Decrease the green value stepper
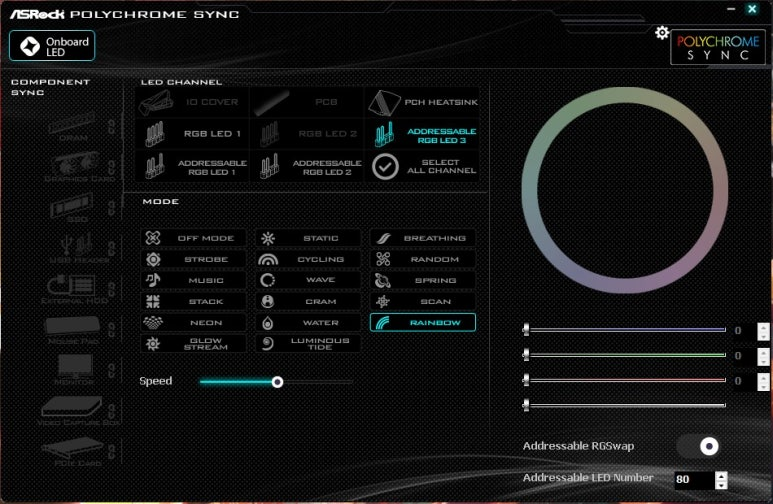 (x=763, y=361)
